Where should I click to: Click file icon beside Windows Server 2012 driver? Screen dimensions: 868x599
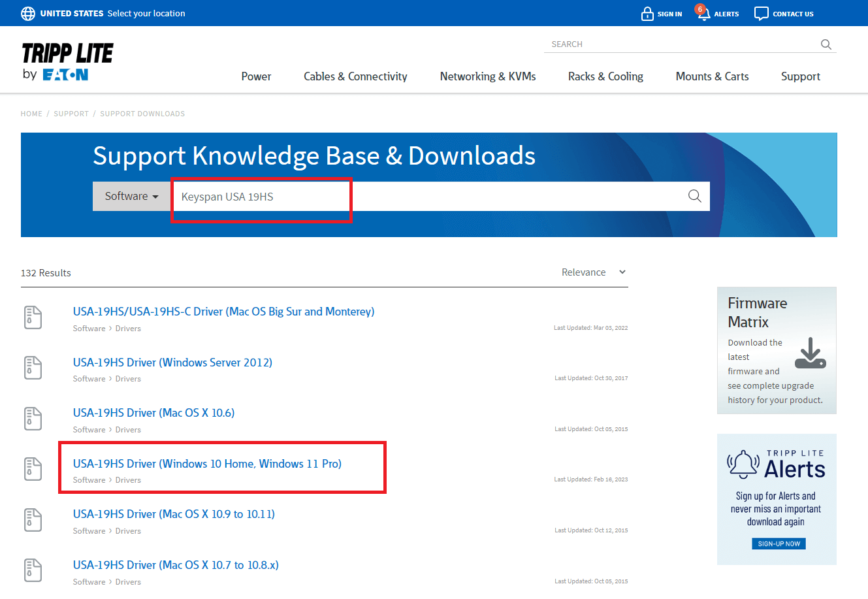tap(33, 368)
